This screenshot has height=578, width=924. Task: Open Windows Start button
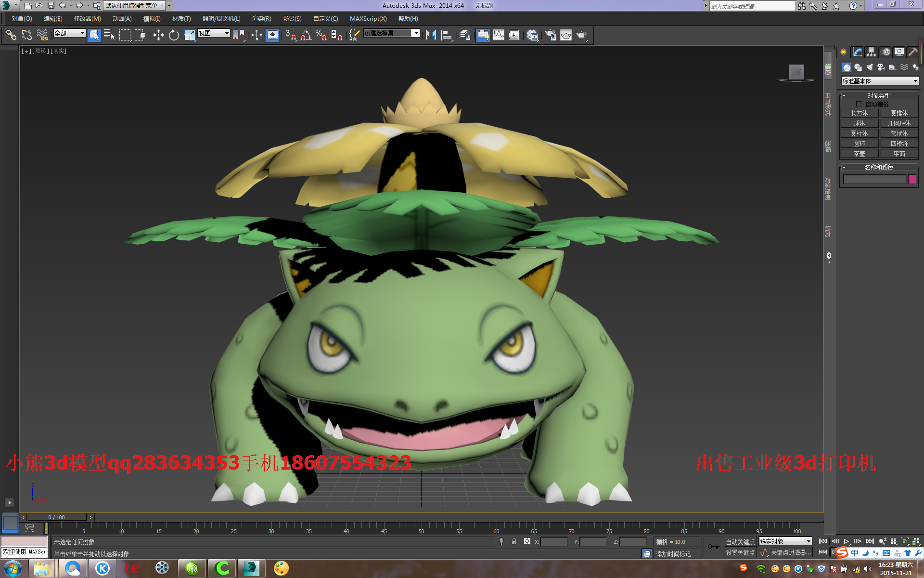[x=13, y=568]
